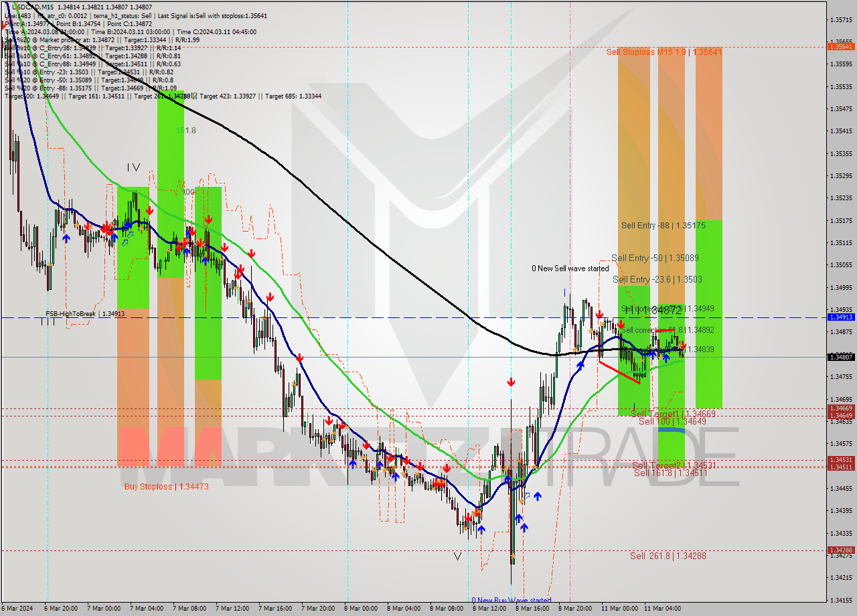Click the 1.35355 value on price scale

(841, 153)
